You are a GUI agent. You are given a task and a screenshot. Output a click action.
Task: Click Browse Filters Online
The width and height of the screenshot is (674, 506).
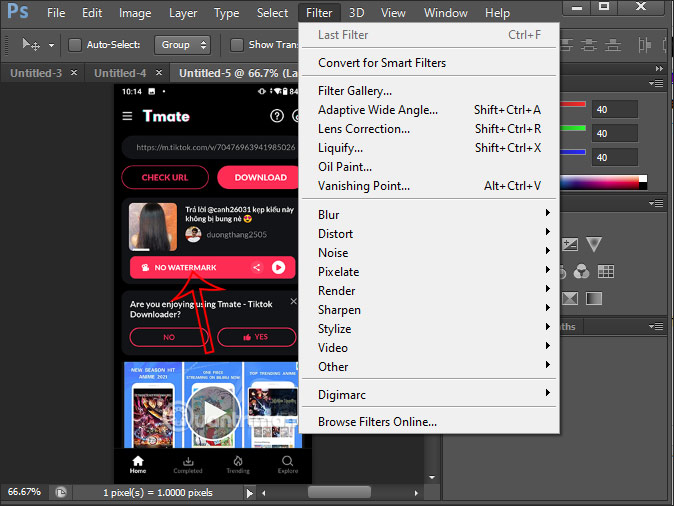[x=429, y=422]
